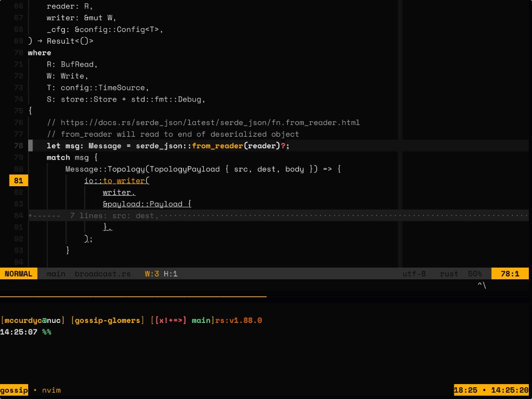Click 'R: BufRead,' trait bound
Viewport: 532px width, 399px height.
(72, 64)
